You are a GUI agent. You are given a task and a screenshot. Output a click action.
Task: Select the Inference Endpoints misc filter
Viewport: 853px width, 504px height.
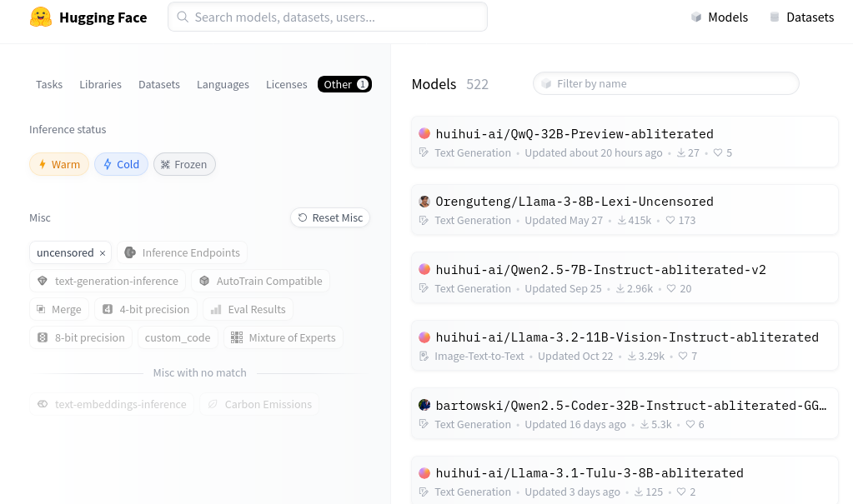point(182,253)
